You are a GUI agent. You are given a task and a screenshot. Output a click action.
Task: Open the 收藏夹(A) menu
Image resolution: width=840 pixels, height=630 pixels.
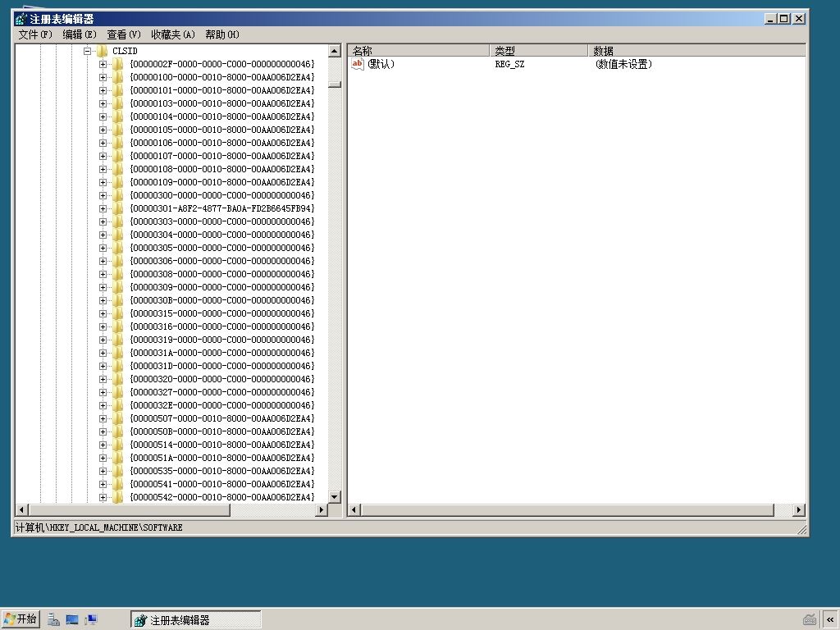pos(172,34)
